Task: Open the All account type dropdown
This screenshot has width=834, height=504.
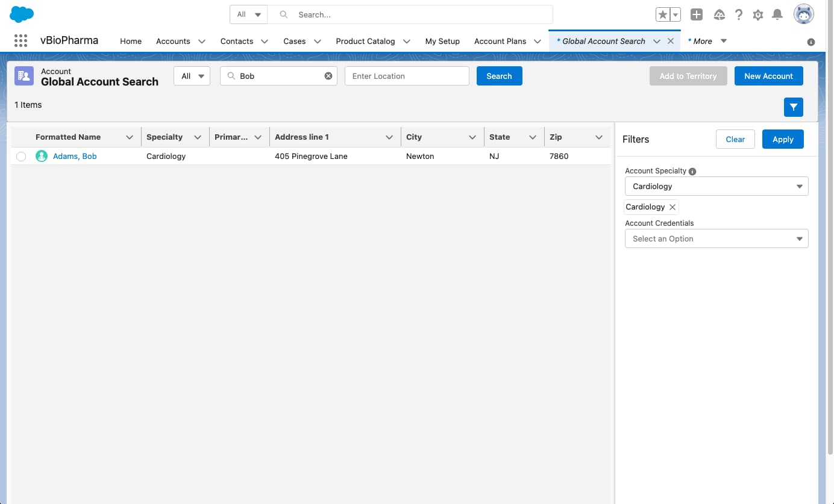Action: click(x=192, y=76)
